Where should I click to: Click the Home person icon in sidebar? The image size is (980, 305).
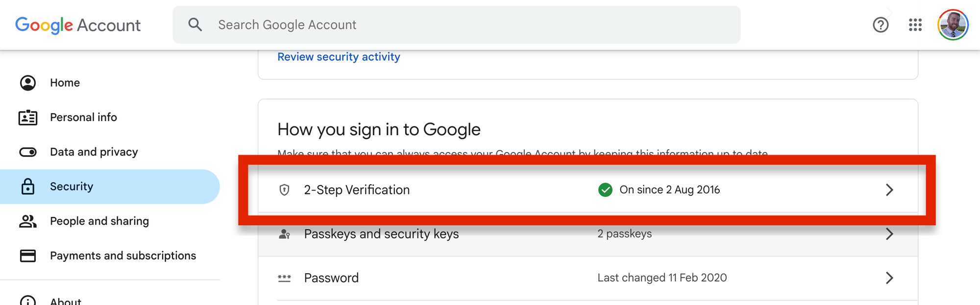28,83
